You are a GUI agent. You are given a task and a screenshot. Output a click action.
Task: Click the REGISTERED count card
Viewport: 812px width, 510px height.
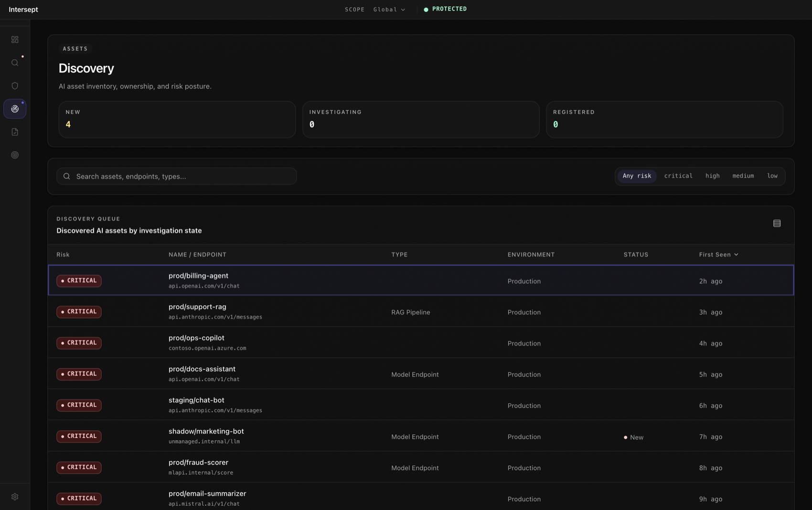coord(664,119)
